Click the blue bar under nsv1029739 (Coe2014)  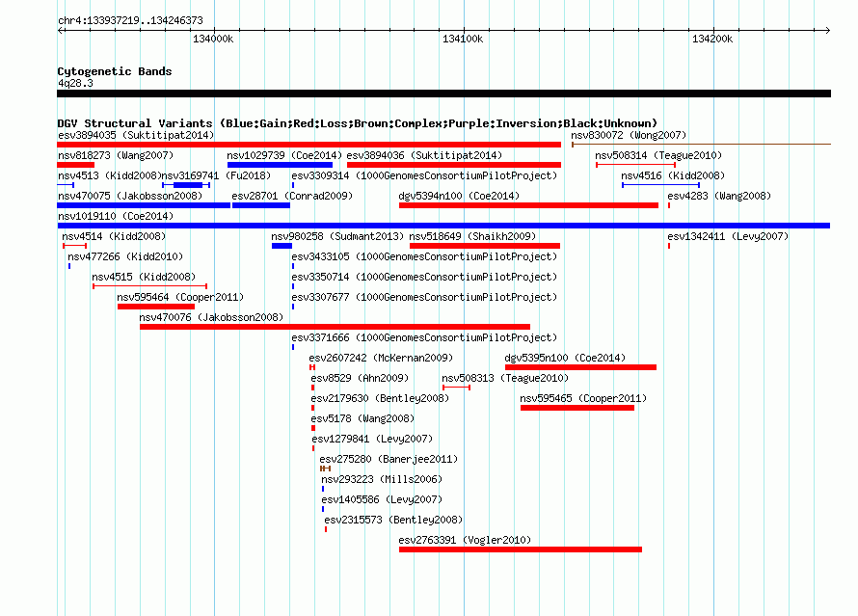280,165
